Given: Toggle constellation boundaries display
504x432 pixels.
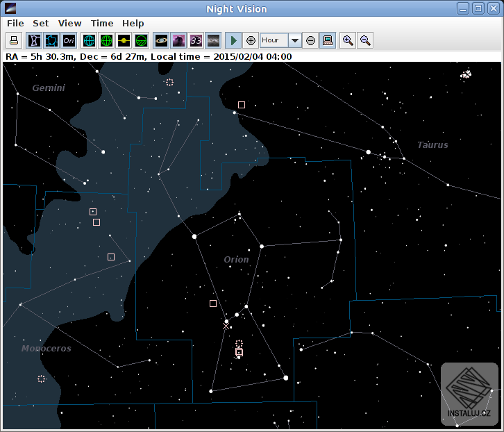Looking at the screenshot, I should pos(51,40).
